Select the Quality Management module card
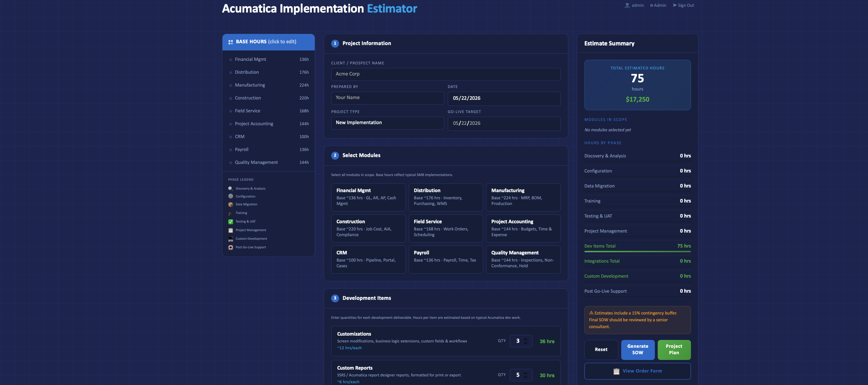Viewport: 868px width, 385px height. tap(523, 259)
